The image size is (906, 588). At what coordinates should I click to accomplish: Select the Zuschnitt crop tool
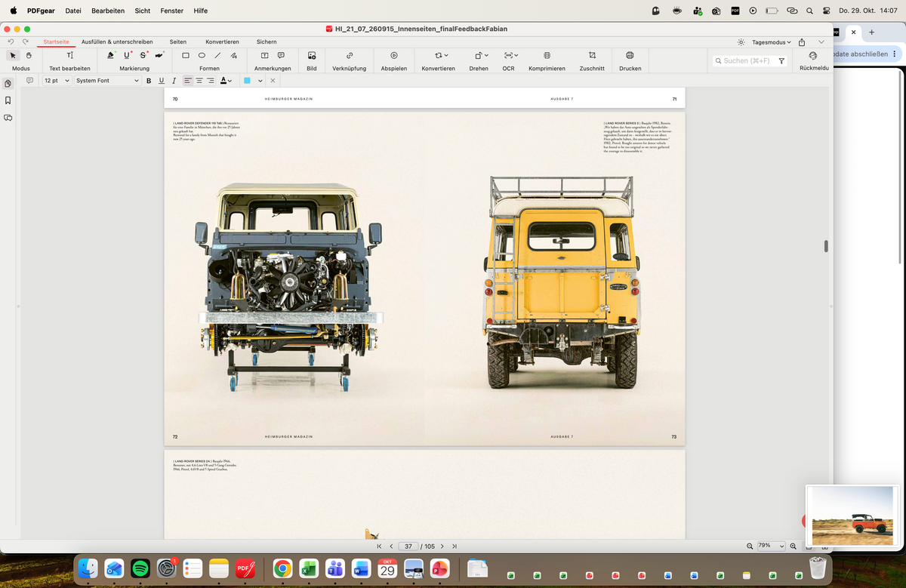[x=592, y=61]
